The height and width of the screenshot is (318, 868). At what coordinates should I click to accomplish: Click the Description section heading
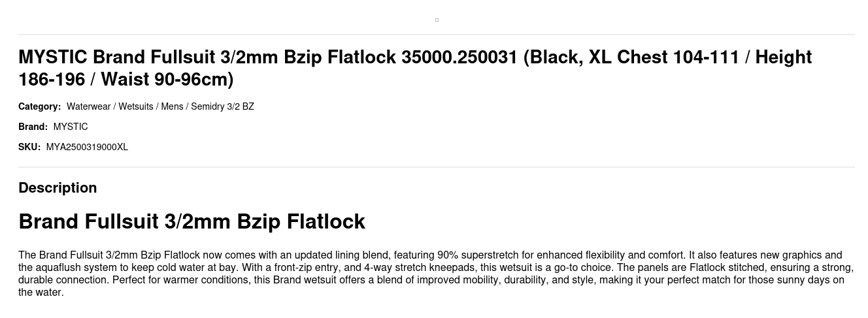click(x=58, y=188)
